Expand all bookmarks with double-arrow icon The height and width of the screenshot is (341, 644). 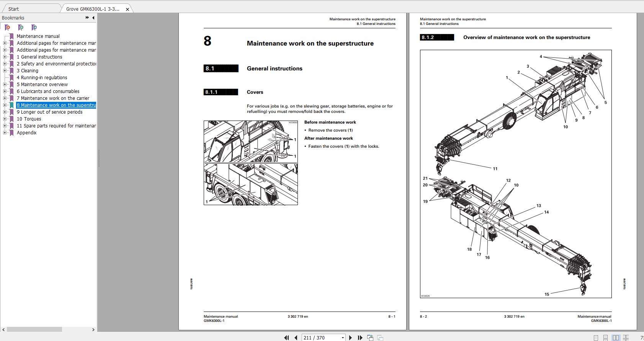click(x=87, y=18)
